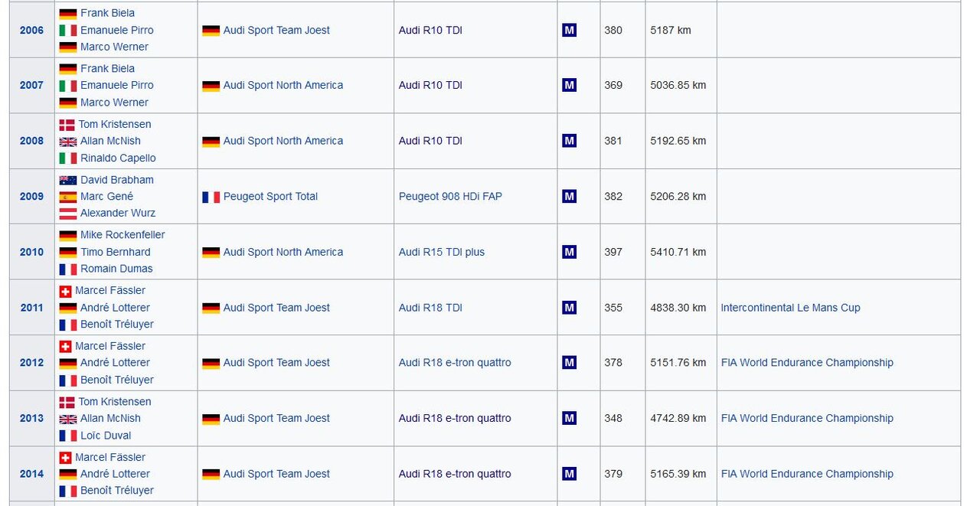This screenshot has height=506, width=980.
Task: Open the 2012 FIA World Endurance Championship link
Action: 807,363
